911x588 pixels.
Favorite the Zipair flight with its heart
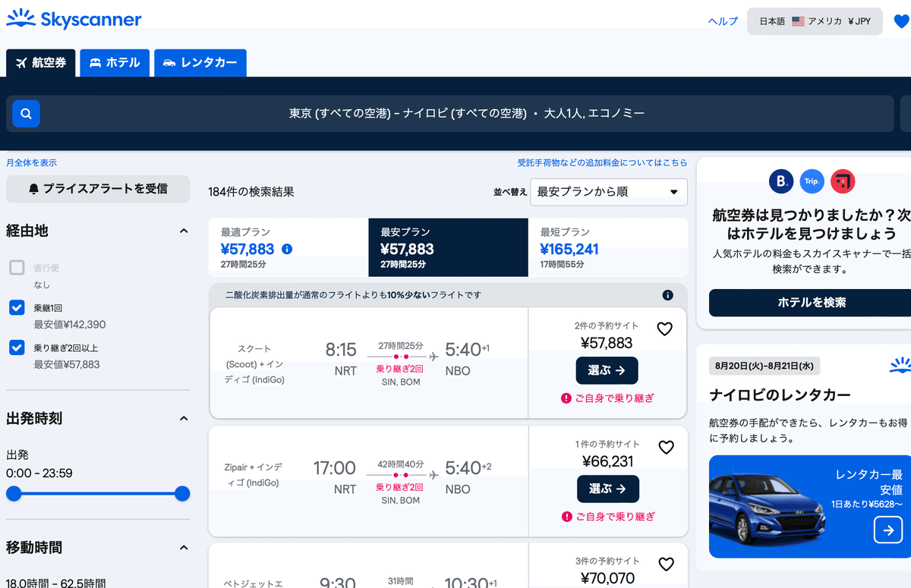click(666, 447)
